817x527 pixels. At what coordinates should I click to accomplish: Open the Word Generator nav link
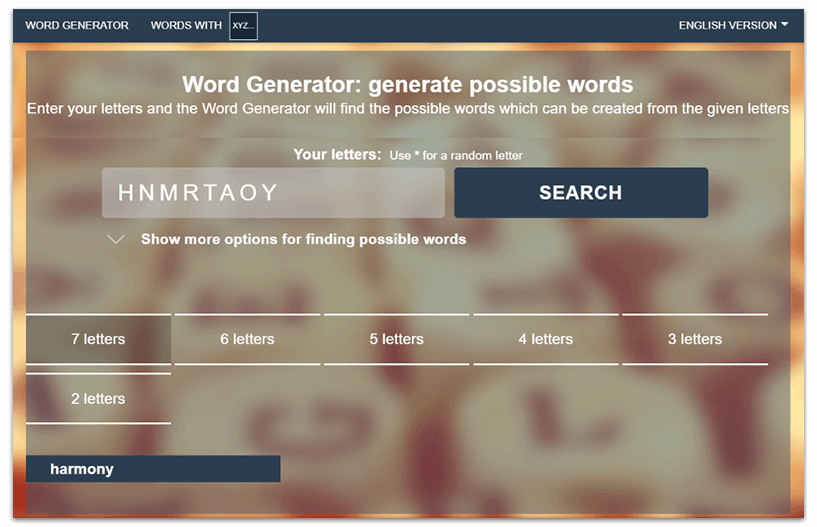point(77,25)
